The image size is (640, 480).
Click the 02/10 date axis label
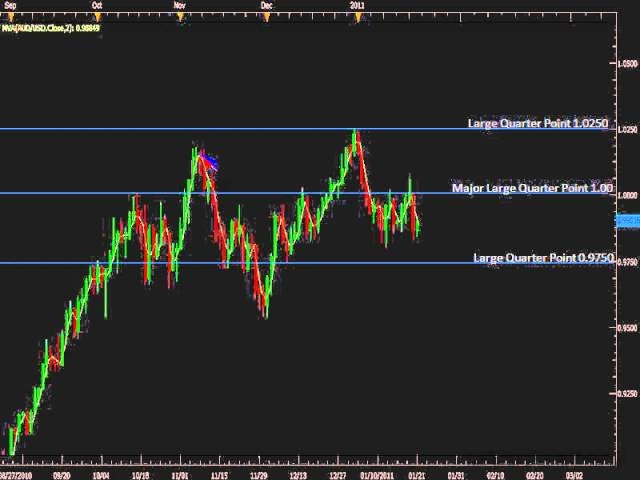pos(496,476)
